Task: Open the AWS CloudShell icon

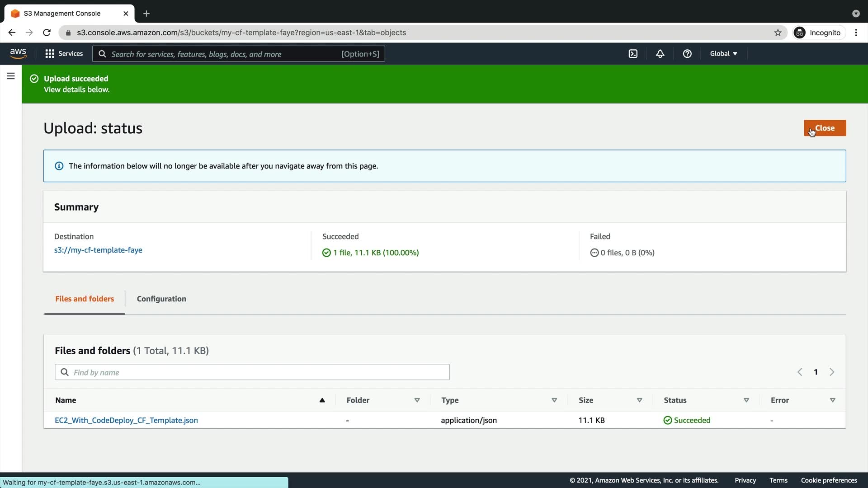Action: pos(633,54)
